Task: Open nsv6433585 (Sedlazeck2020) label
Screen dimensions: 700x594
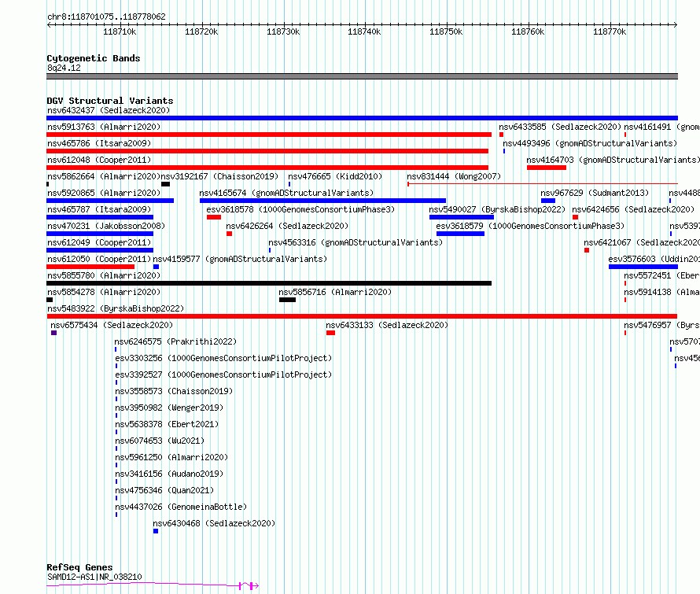Action: (x=560, y=127)
